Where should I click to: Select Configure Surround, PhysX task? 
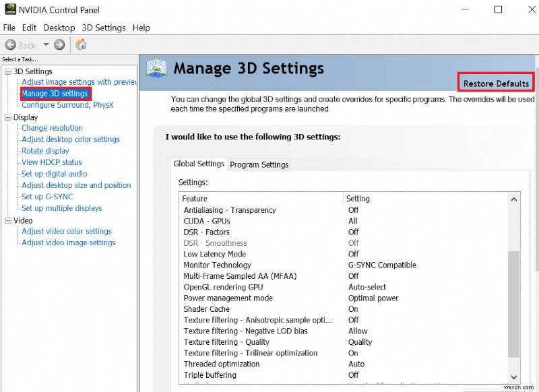pos(67,105)
